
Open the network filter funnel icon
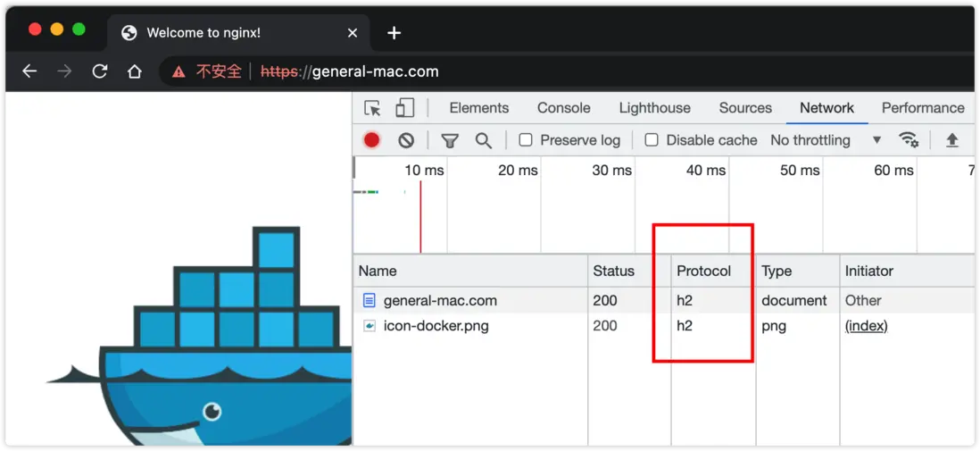(449, 141)
